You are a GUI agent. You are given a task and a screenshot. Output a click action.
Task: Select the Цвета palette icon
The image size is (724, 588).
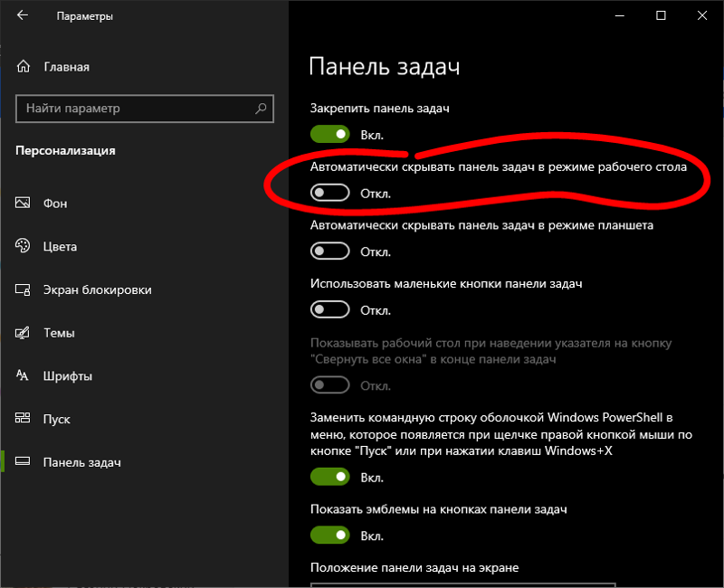(x=23, y=245)
